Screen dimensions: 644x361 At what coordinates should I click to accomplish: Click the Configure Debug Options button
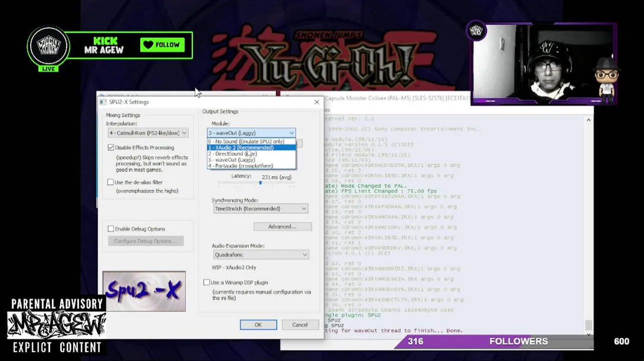(x=146, y=241)
